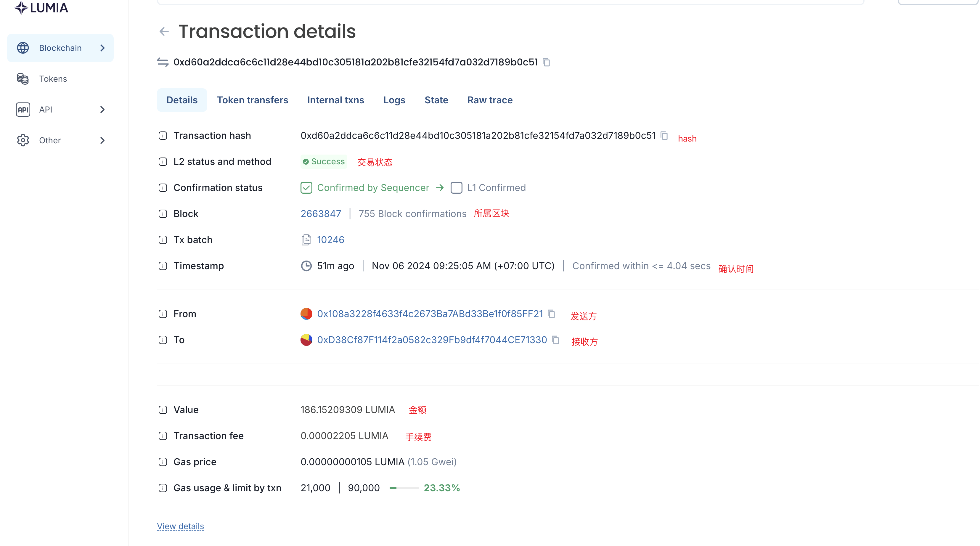
Task: Switch to the State tab
Action: pos(436,100)
